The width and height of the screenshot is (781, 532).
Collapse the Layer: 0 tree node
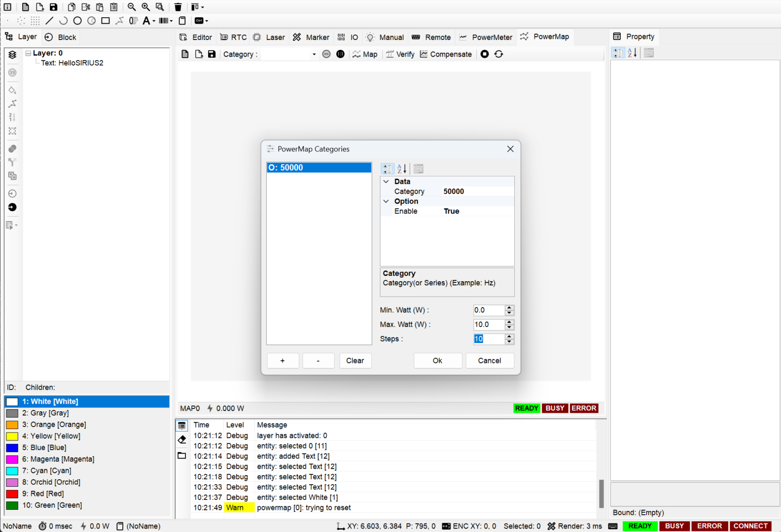(29, 53)
